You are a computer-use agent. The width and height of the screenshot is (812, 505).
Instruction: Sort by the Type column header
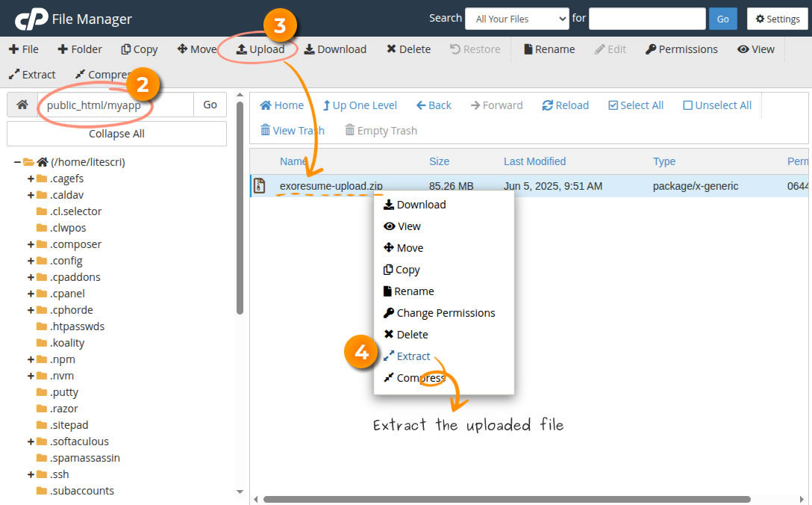tap(664, 161)
